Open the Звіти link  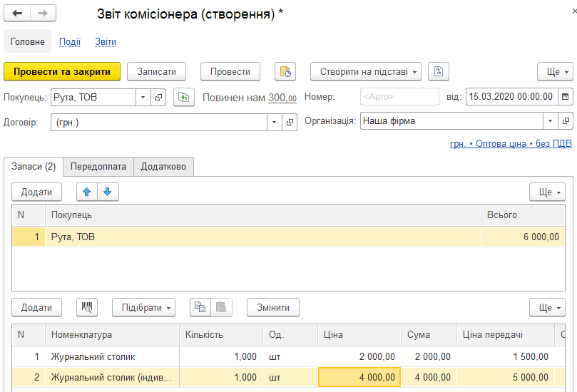[x=106, y=41]
